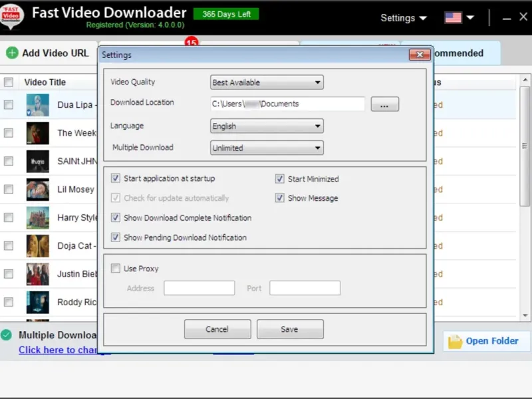Toggle Show Pending Download Notification checkbox
This screenshot has height=399, width=532.
(x=115, y=237)
